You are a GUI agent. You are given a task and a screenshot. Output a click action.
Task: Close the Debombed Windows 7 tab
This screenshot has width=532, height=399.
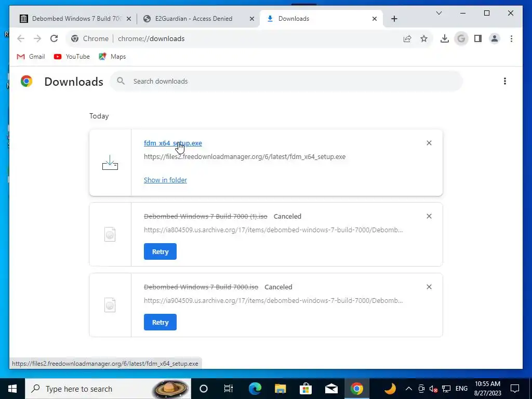(x=129, y=19)
